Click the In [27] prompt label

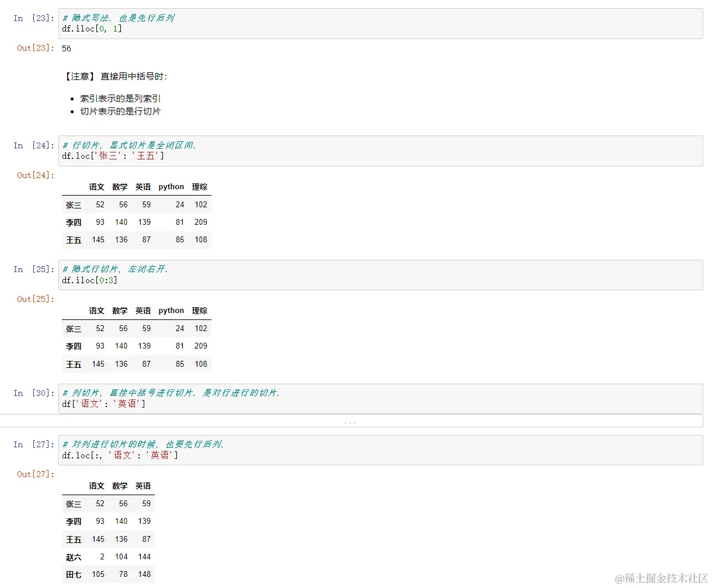34,444
